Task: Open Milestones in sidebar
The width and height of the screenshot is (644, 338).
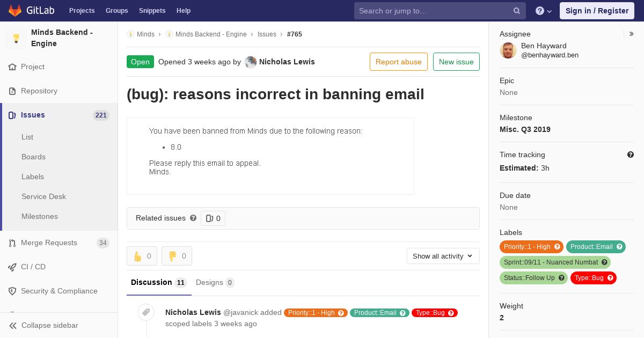Action: pos(40,216)
